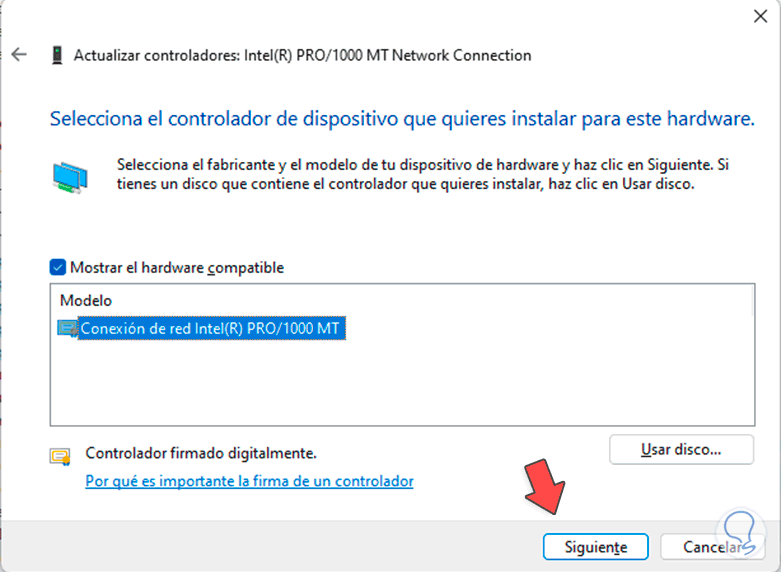The image size is (781, 572).
Task: Open Usar disco... button
Action: 681,450
